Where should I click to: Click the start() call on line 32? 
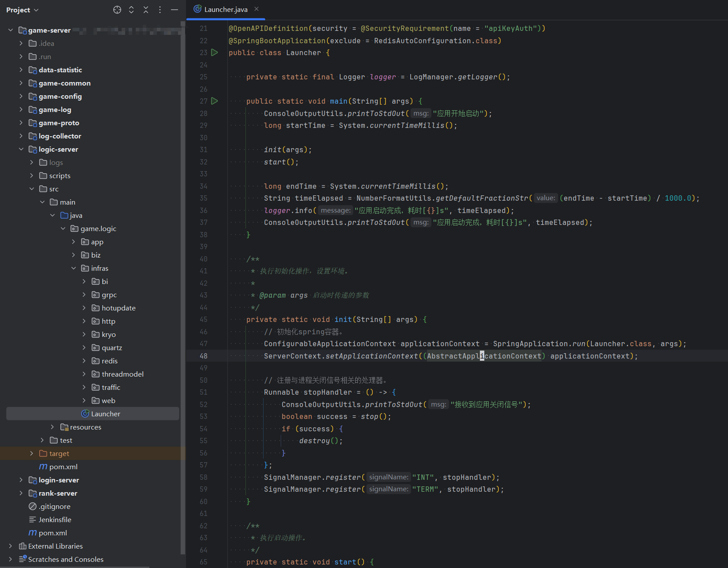[x=281, y=162]
